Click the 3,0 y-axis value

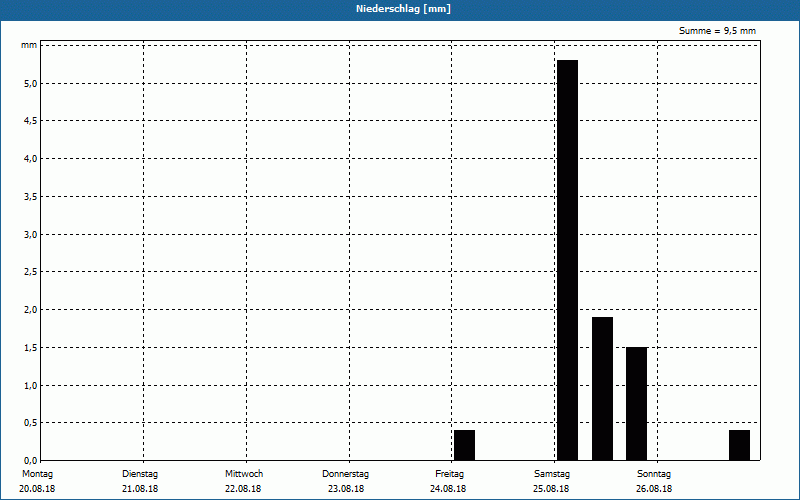point(31,235)
